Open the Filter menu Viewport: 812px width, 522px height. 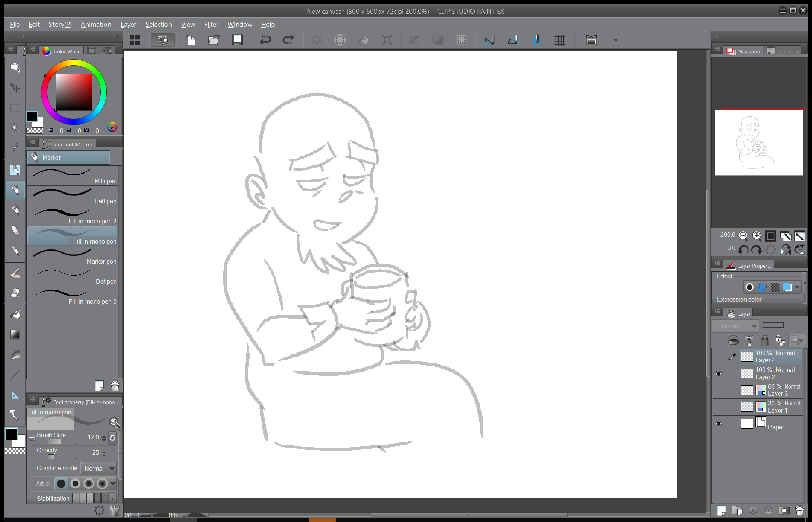tap(211, 25)
